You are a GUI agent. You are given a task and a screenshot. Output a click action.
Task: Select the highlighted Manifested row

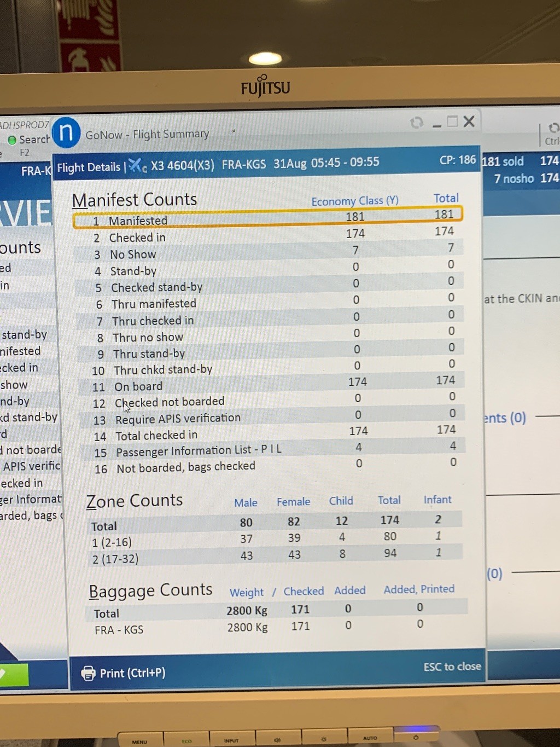(267, 218)
